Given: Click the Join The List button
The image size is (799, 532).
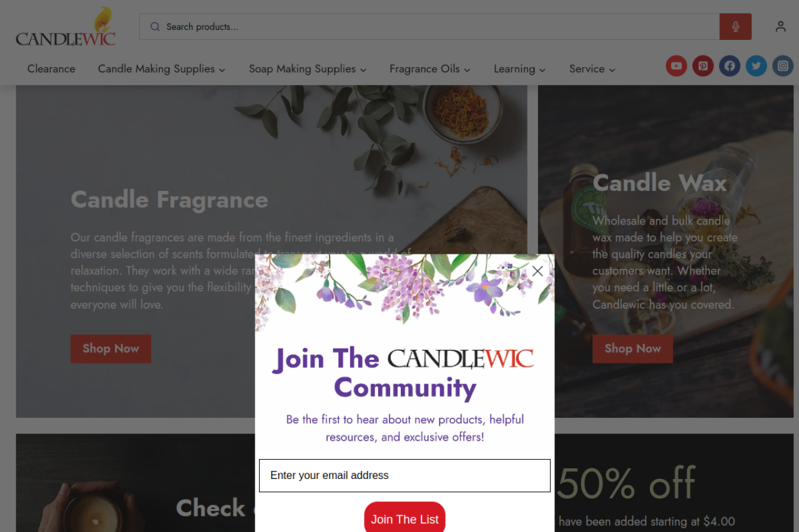Looking at the screenshot, I should (404, 518).
